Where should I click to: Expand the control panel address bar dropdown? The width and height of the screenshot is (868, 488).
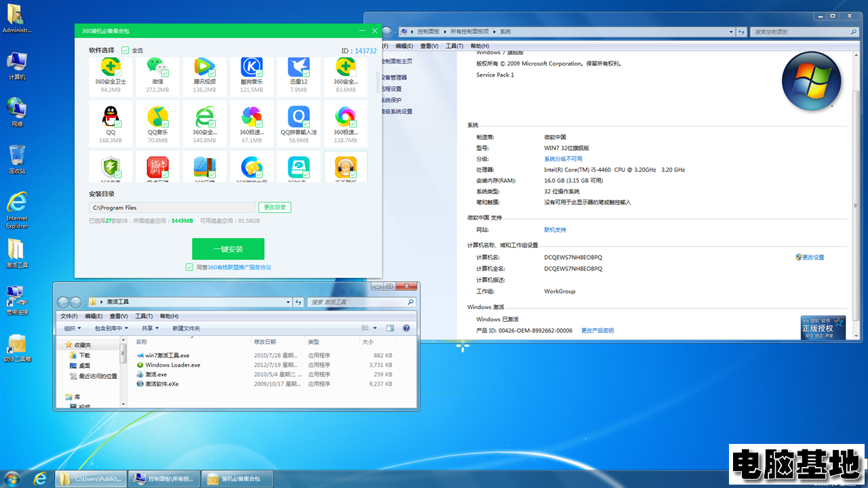(731, 32)
